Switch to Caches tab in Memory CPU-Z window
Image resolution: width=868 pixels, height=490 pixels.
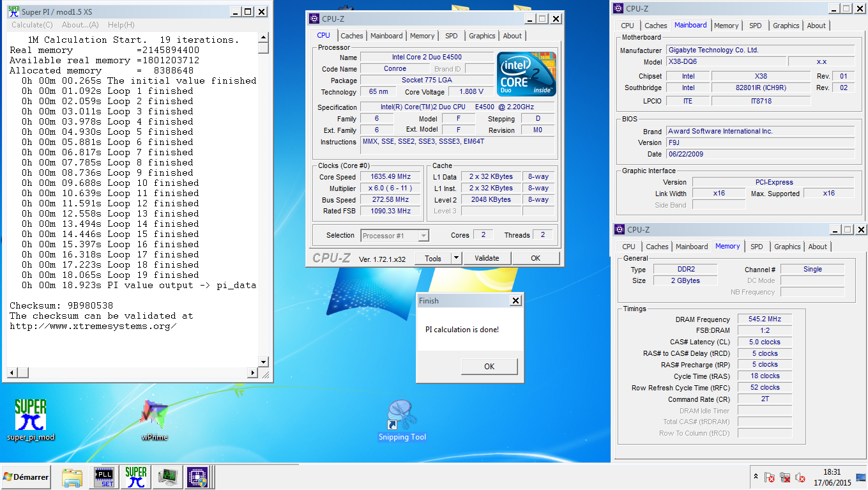(x=657, y=247)
